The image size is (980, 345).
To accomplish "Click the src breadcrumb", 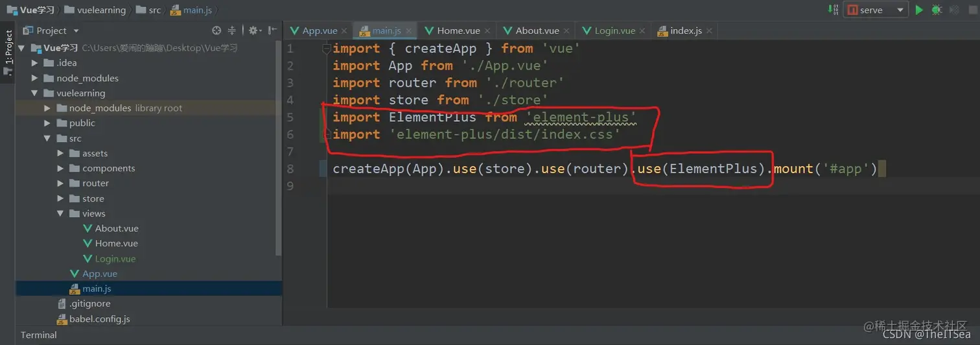I will [x=148, y=10].
